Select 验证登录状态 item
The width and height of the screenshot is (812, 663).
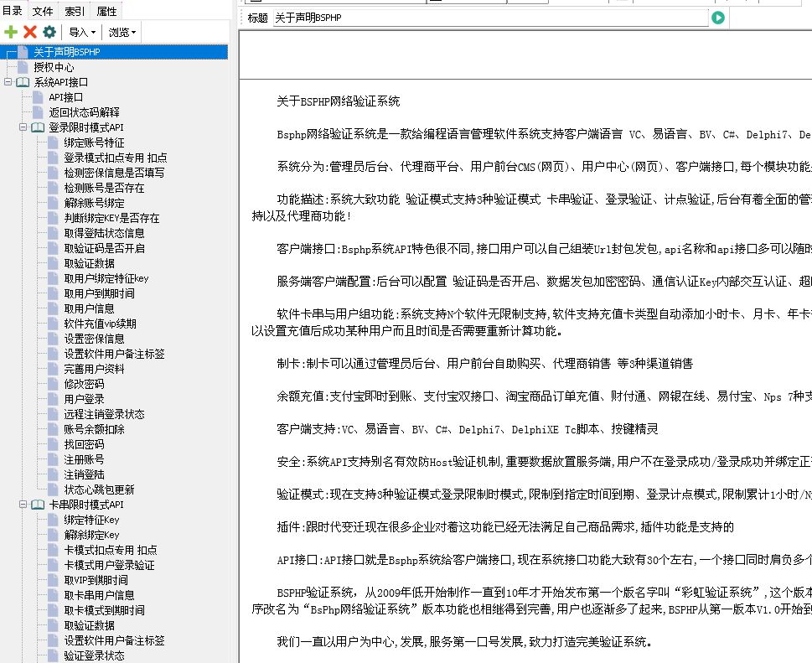(94, 655)
